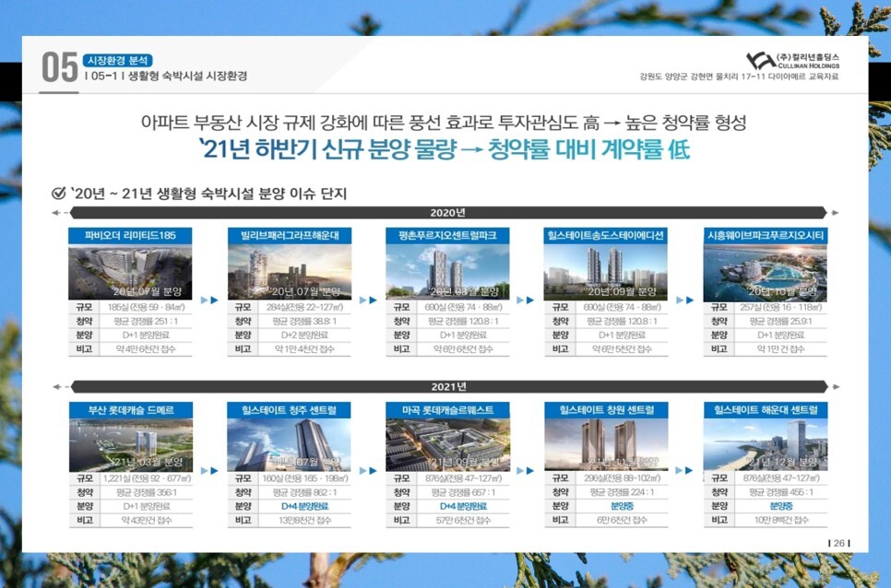Click the cell 6만 6천건 접수 in 창원 센트럴 card
This screenshot has width=891, height=588.
click(x=623, y=521)
